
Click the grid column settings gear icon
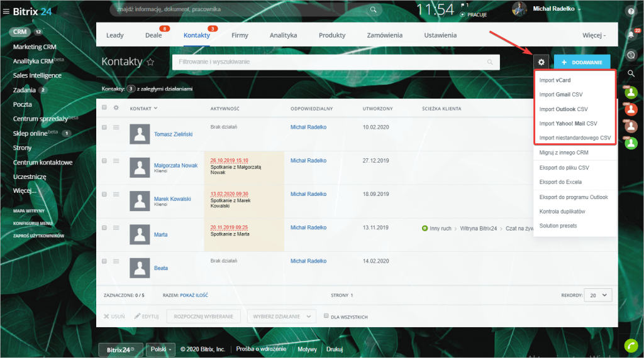tap(116, 108)
